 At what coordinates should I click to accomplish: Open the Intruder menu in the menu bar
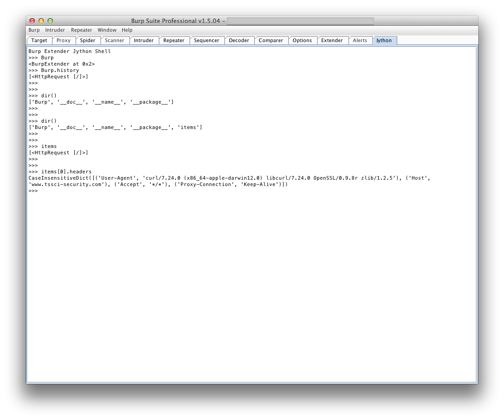tap(55, 30)
